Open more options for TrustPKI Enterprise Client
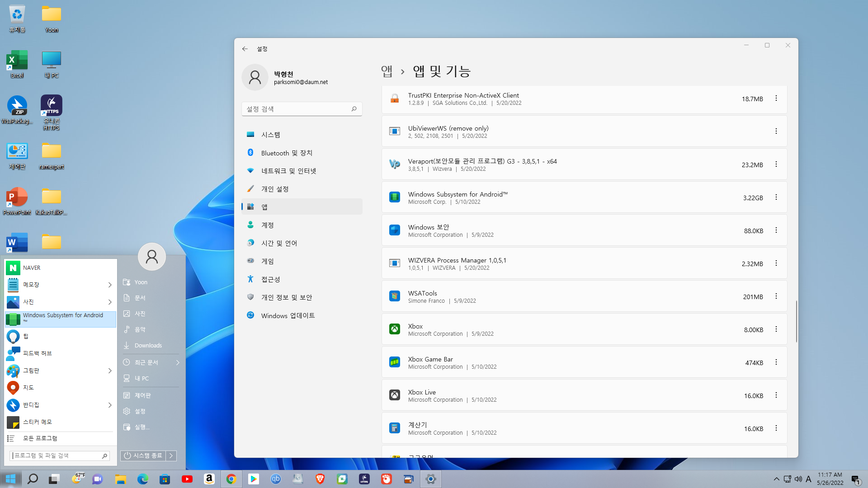 click(x=776, y=99)
